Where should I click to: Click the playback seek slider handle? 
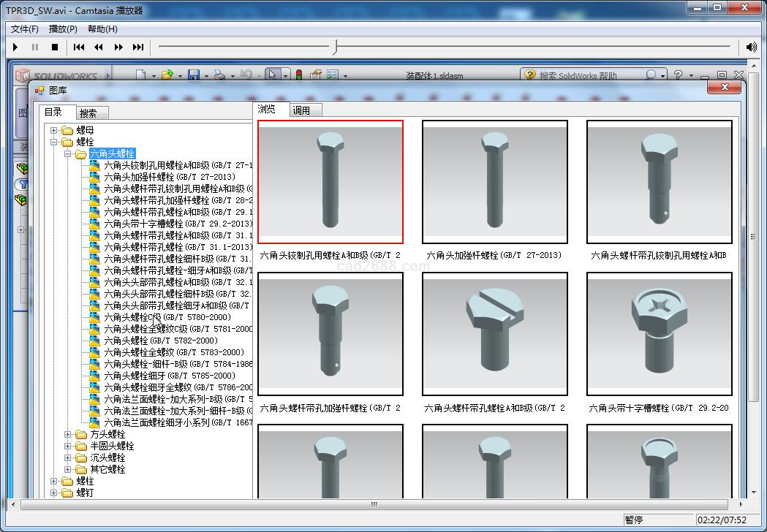(335, 47)
